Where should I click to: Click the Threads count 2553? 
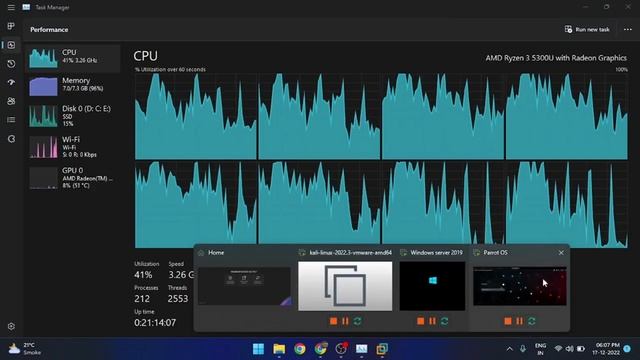[x=178, y=299]
